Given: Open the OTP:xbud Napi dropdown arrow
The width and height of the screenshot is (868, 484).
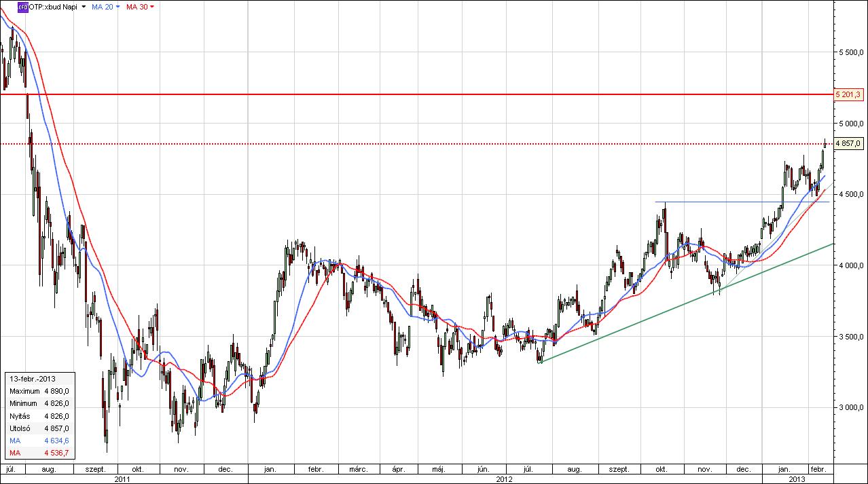Looking at the screenshot, I should (84, 7).
